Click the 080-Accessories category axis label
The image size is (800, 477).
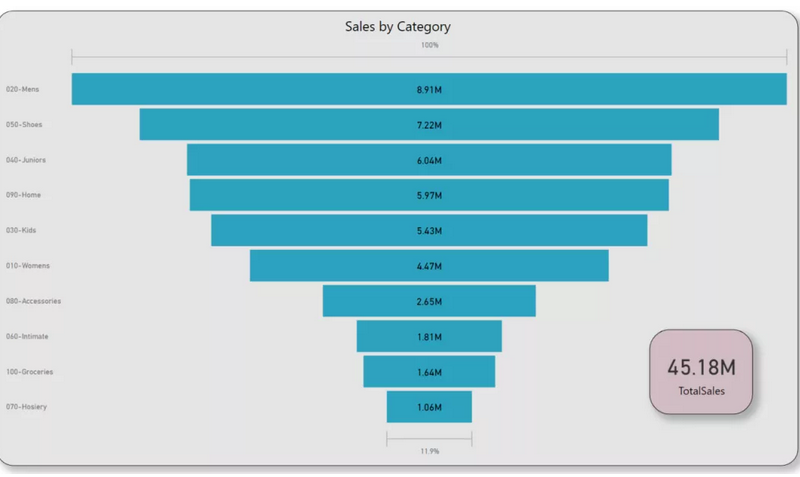[31, 301]
